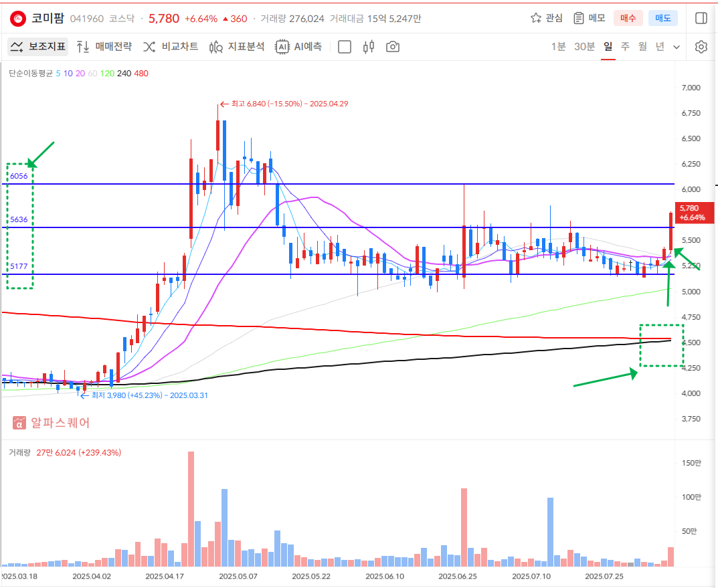The width and height of the screenshot is (718, 588).
Task: Open 보조지표 indicator settings
Action: (x=38, y=47)
